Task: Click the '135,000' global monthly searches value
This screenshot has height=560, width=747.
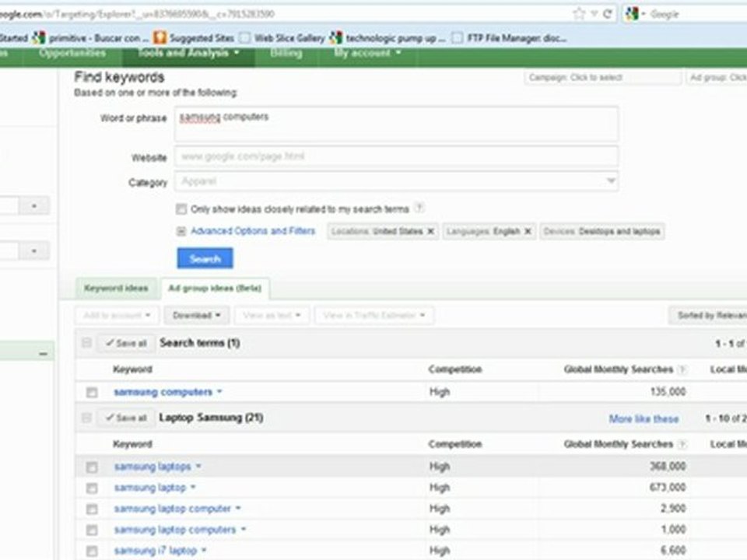Action: [x=668, y=392]
